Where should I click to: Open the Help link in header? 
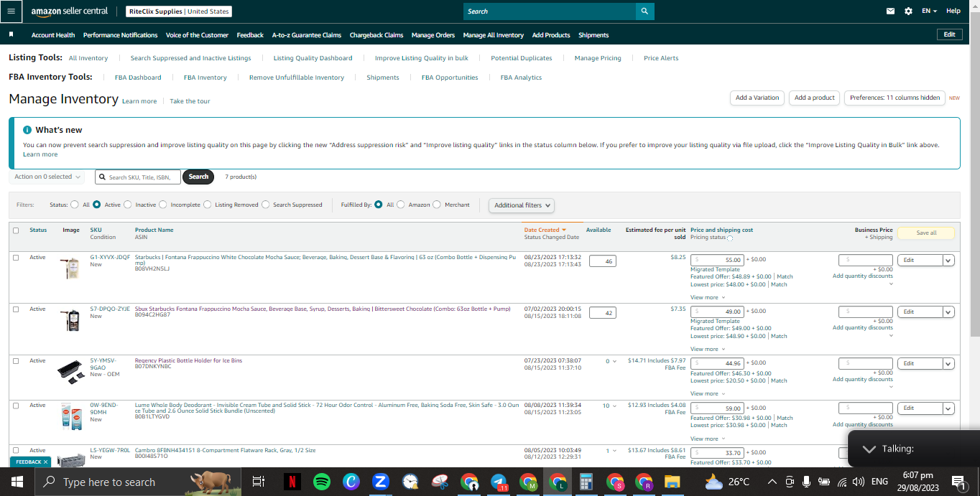[953, 11]
